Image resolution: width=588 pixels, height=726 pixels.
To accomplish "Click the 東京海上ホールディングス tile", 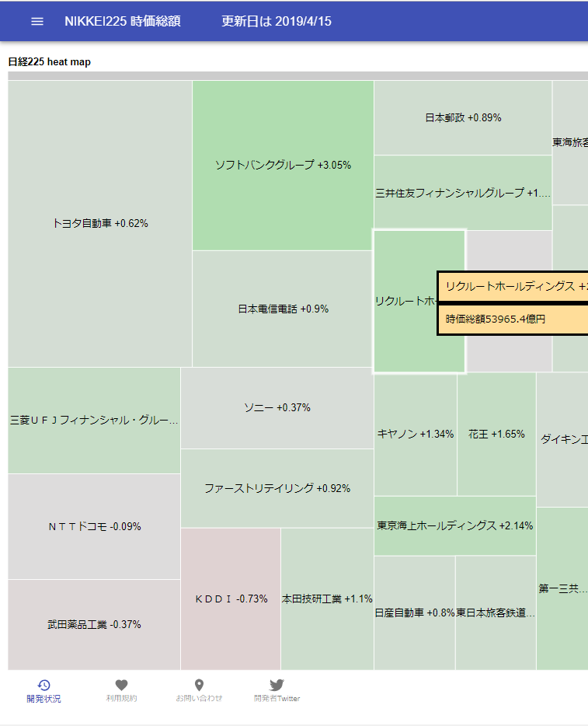I will click(454, 527).
